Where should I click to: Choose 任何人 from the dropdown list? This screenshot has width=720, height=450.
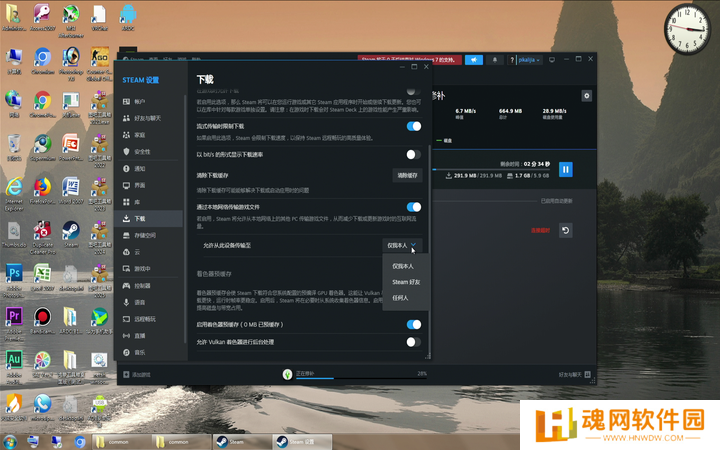400,298
